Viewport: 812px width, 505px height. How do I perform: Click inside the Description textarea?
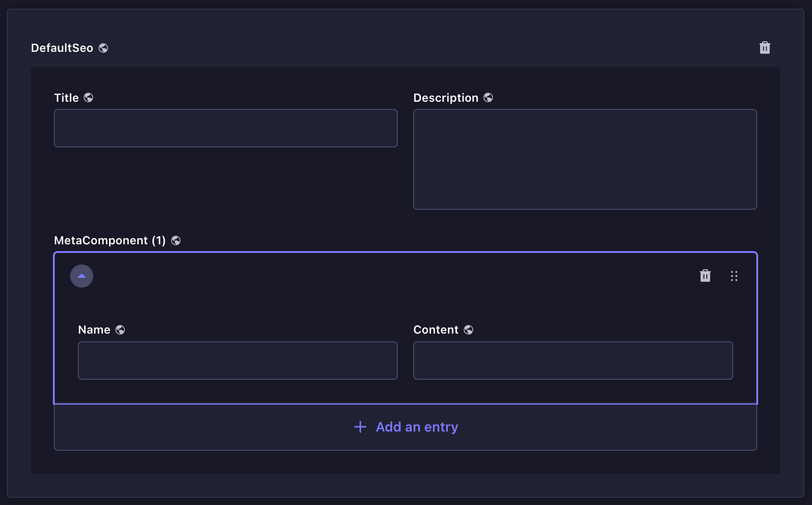pyautogui.click(x=585, y=159)
